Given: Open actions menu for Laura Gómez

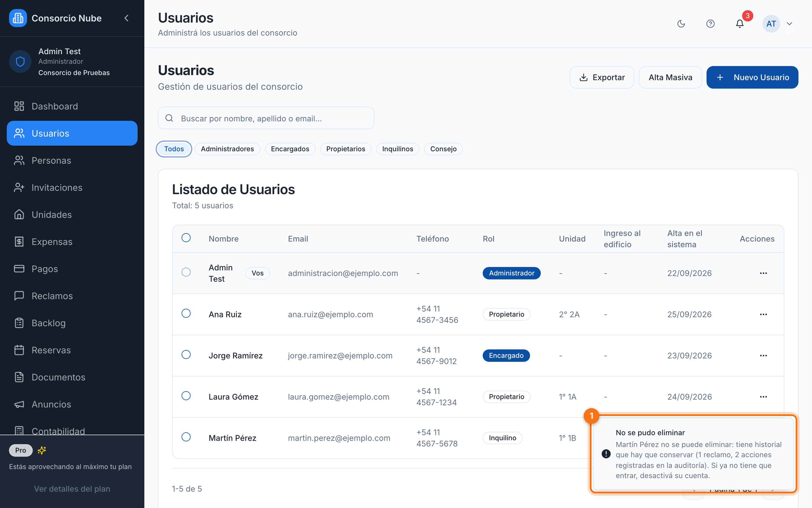Looking at the screenshot, I should point(763,397).
